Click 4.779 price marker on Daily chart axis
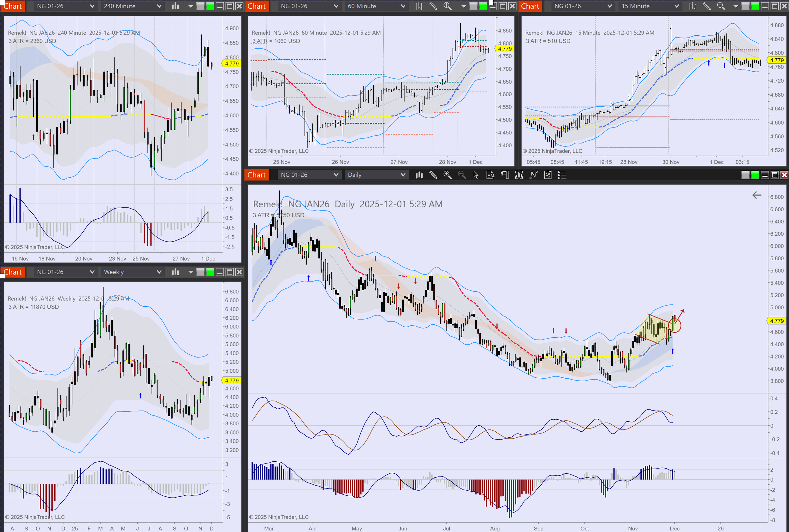Viewport: 789px width, 532px height. (x=776, y=321)
